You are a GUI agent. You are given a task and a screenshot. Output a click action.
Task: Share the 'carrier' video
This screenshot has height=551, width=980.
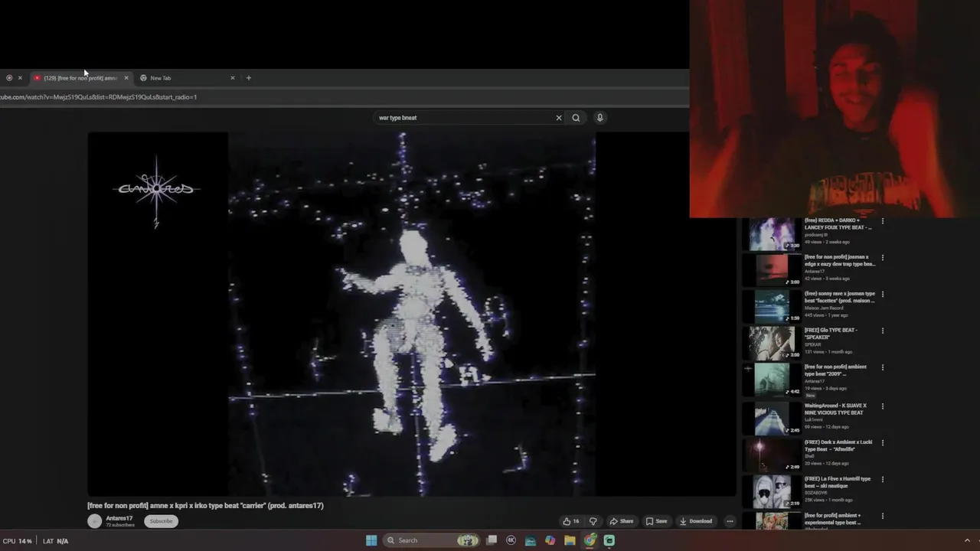[x=622, y=521]
